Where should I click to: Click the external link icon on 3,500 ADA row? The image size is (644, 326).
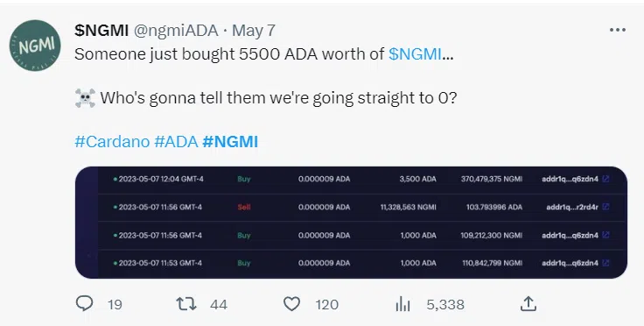click(x=605, y=179)
